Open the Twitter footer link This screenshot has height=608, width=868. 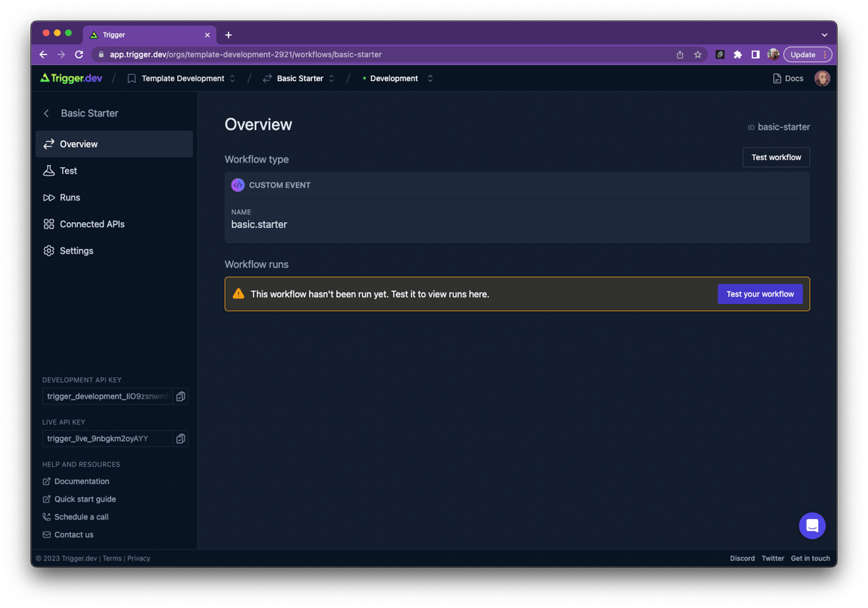pos(773,559)
